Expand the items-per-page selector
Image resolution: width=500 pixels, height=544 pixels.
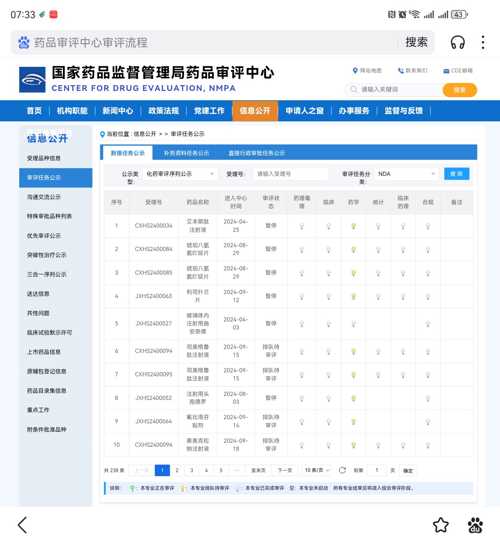pyautogui.click(x=317, y=470)
